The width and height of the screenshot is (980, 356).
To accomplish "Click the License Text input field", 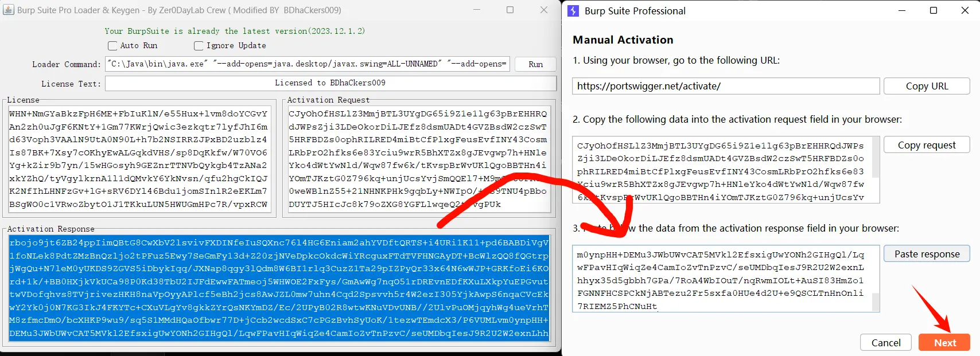I will pyautogui.click(x=330, y=83).
